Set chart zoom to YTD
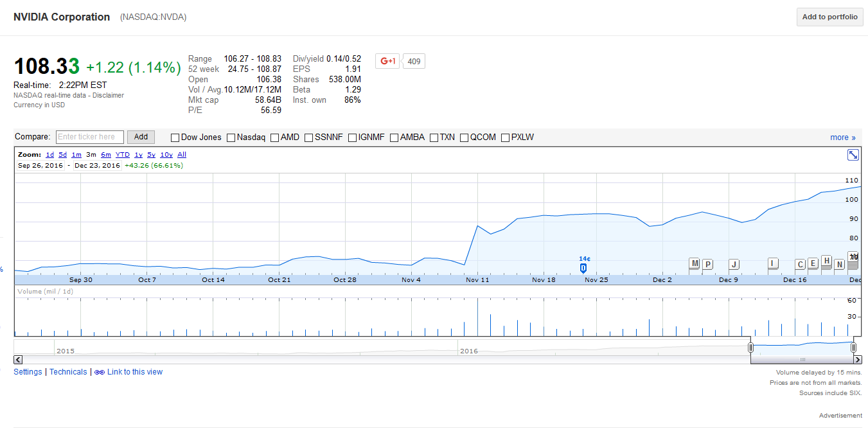The height and width of the screenshot is (433, 868). click(x=123, y=155)
